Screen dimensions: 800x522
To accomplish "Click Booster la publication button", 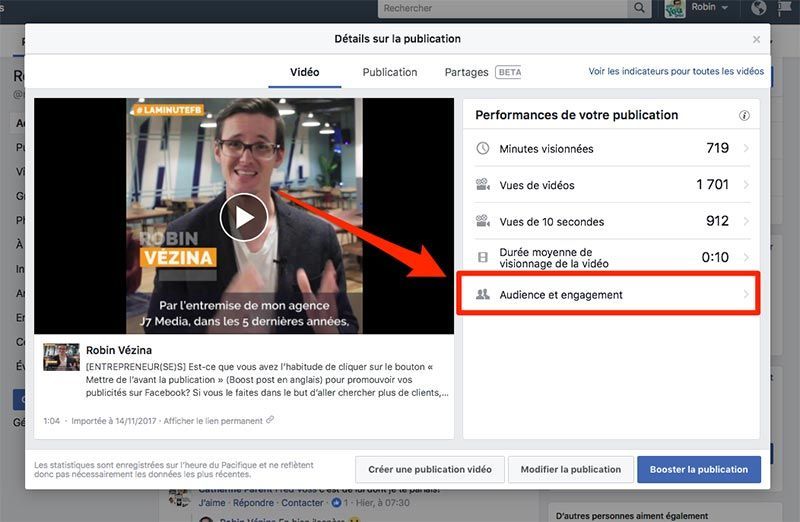I will pos(699,469).
